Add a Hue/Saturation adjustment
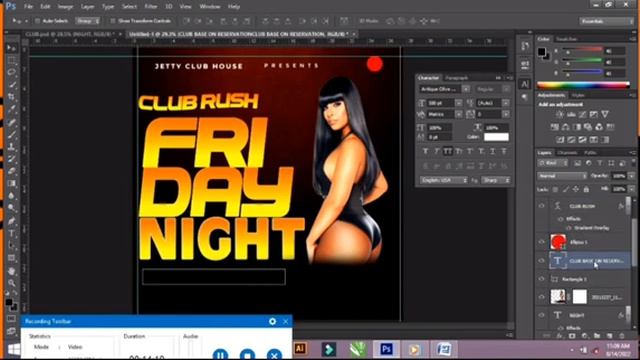 pos(555,127)
